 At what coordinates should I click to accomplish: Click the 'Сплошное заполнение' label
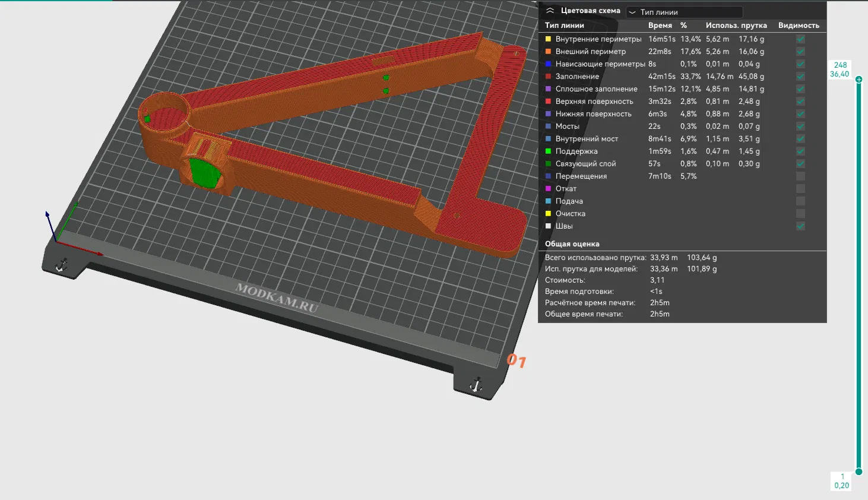tap(597, 89)
